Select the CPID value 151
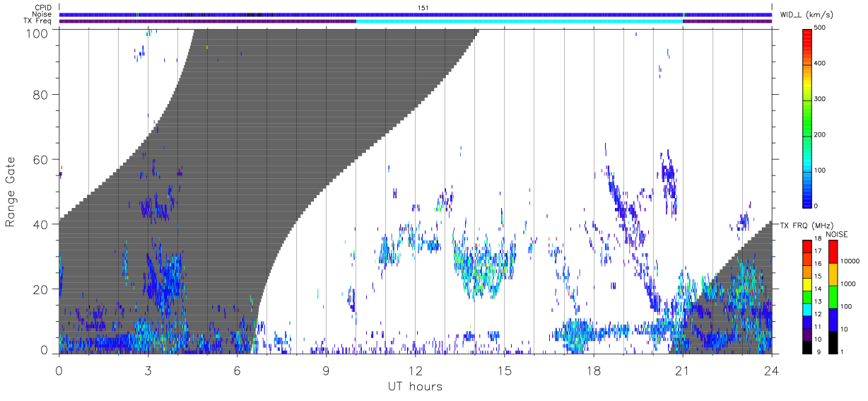 coord(423,8)
